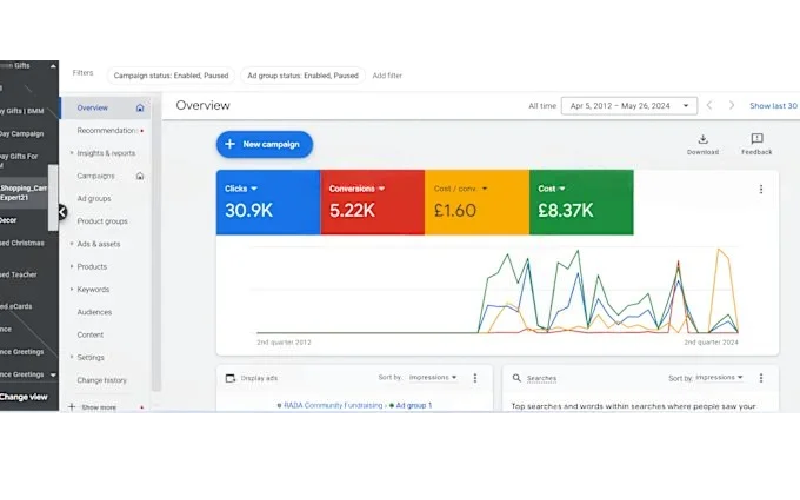Viewport: 800px width, 500px height.
Task: Expand the Insights & reports section
Action: coord(105,153)
